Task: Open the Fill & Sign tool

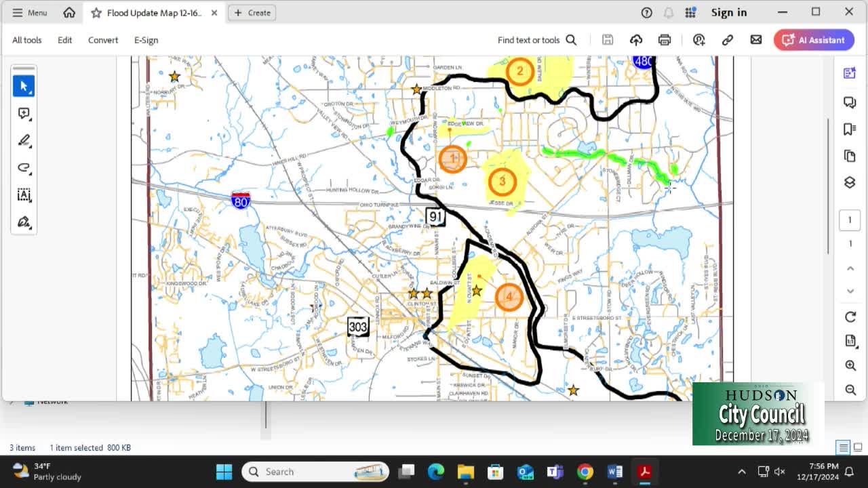Action: point(24,222)
